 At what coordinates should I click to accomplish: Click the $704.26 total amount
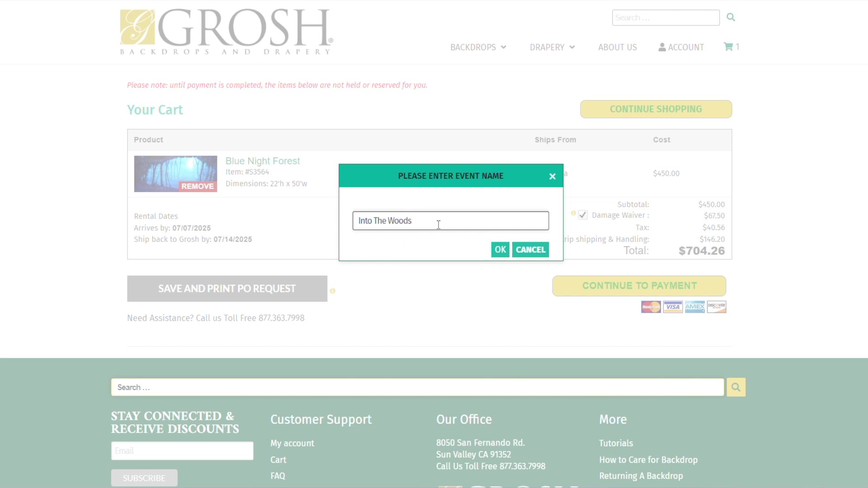point(702,251)
